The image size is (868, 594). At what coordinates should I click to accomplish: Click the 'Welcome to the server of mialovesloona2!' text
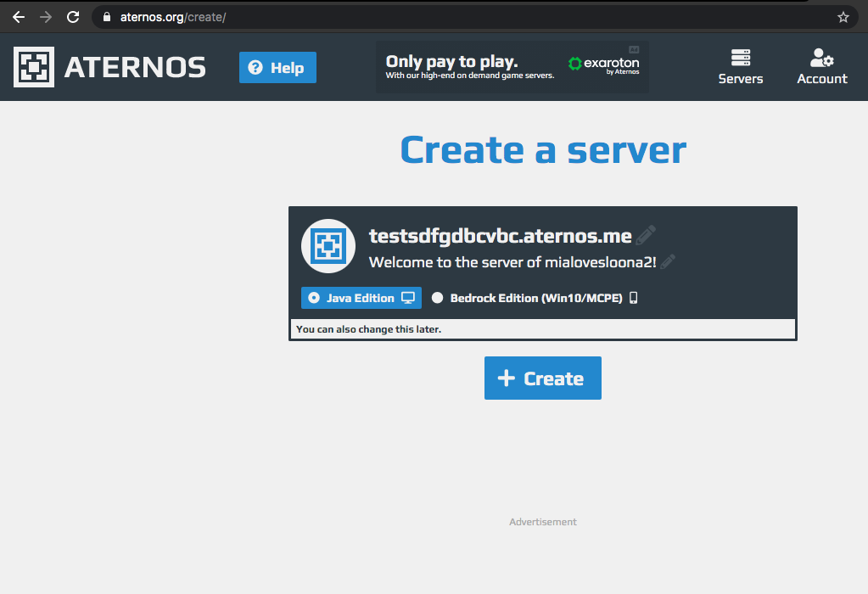(x=512, y=262)
